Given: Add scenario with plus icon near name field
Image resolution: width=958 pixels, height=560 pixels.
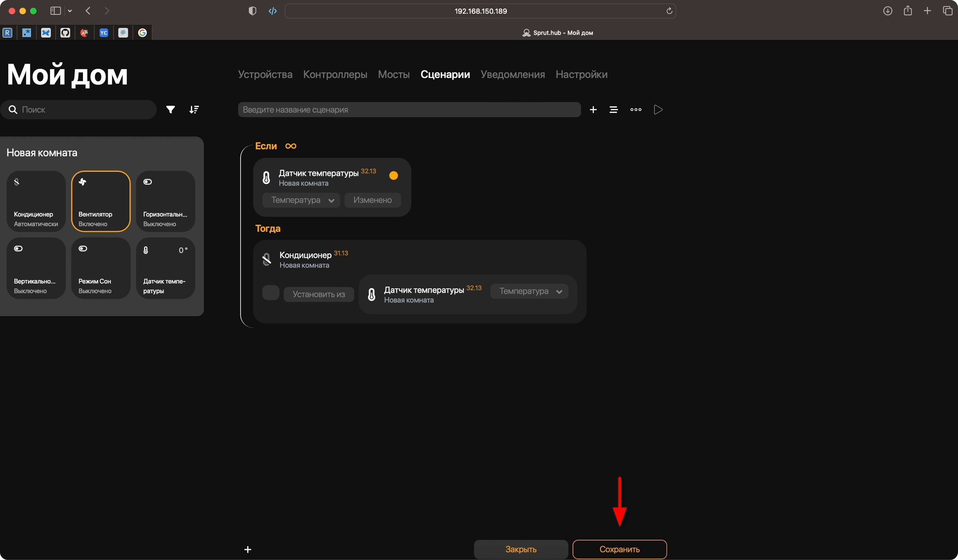Looking at the screenshot, I should 593,109.
